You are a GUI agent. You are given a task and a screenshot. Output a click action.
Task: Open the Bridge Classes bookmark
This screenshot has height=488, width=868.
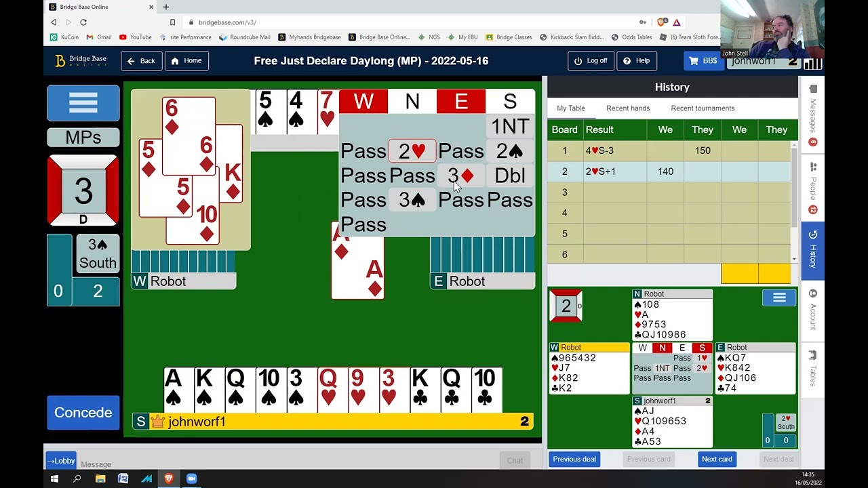(509, 37)
